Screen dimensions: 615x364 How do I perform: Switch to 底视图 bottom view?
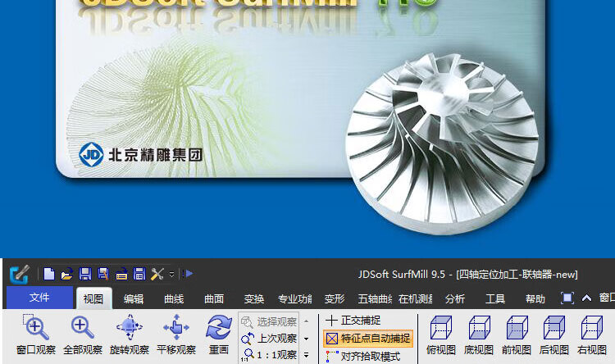(479, 334)
